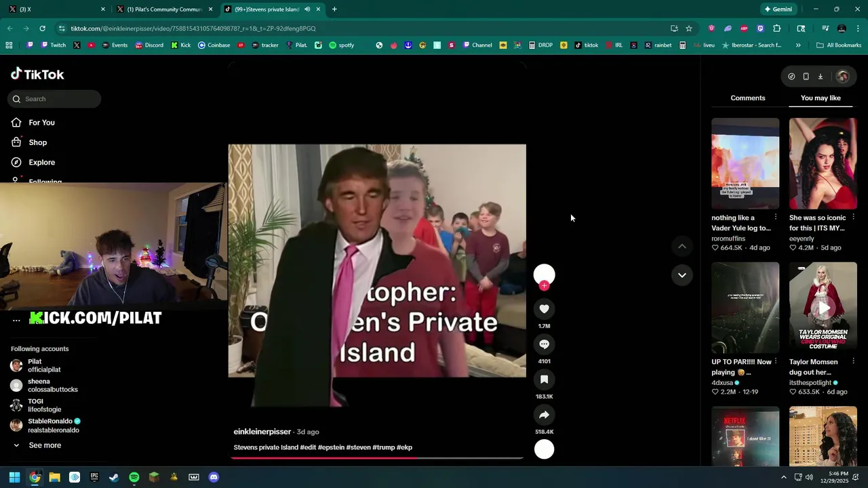The image size is (868, 488).
Task: Open the StableRonaldo following account
Action: coord(44,426)
